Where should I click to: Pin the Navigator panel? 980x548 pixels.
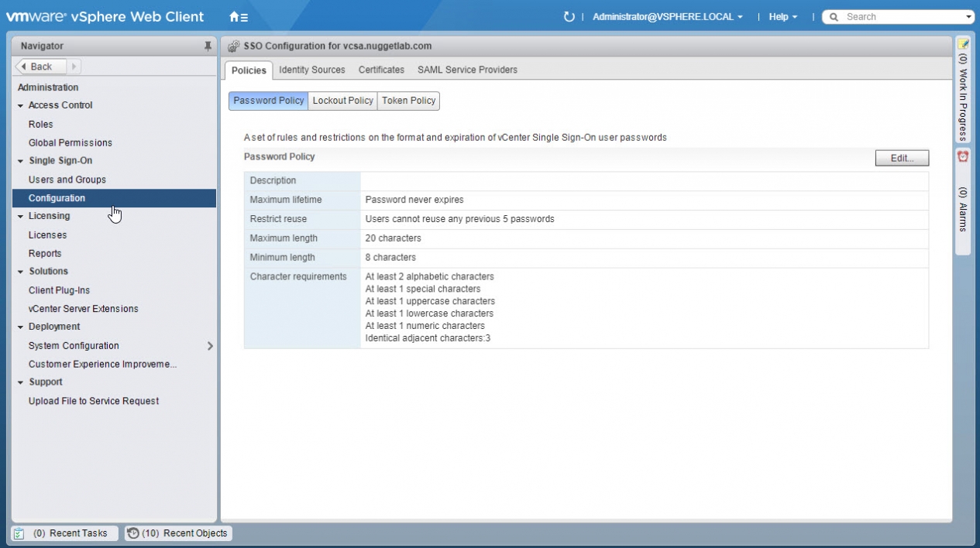tap(208, 46)
